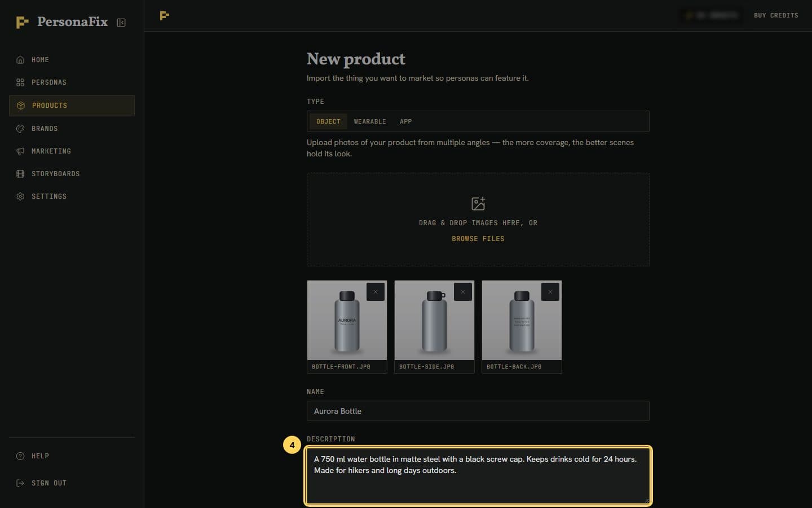Image resolution: width=812 pixels, height=508 pixels.
Task: Click the Products box icon
Action: click(21, 106)
